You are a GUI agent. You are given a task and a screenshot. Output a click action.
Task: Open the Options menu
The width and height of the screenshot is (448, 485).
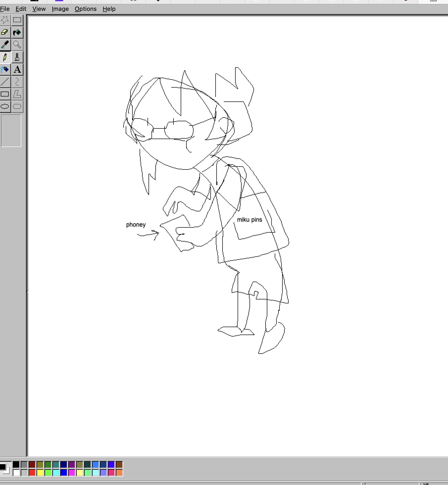click(86, 9)
